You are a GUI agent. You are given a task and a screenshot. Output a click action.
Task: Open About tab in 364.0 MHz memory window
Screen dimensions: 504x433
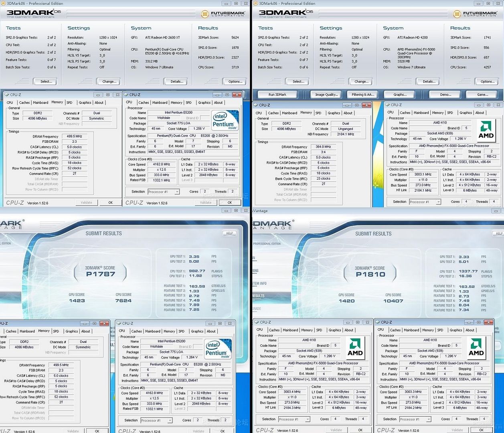coord(348,113)
